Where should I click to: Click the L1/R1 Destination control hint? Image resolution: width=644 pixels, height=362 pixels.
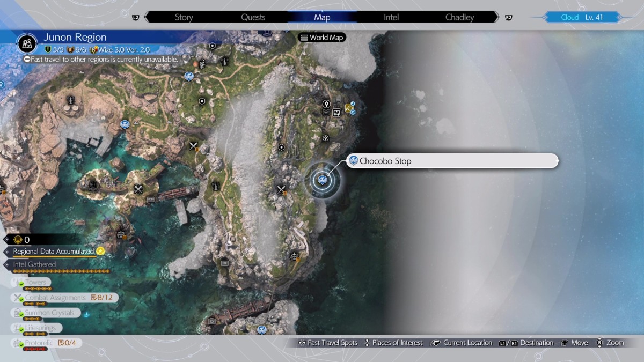(x=525, y=343)
